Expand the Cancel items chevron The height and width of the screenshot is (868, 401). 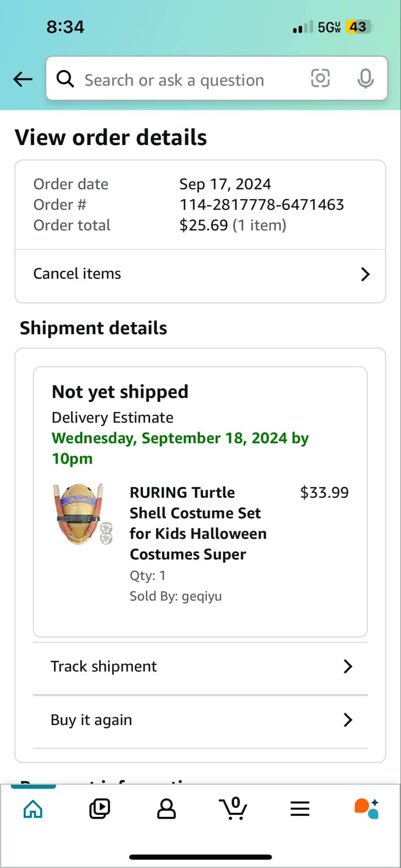365,274
